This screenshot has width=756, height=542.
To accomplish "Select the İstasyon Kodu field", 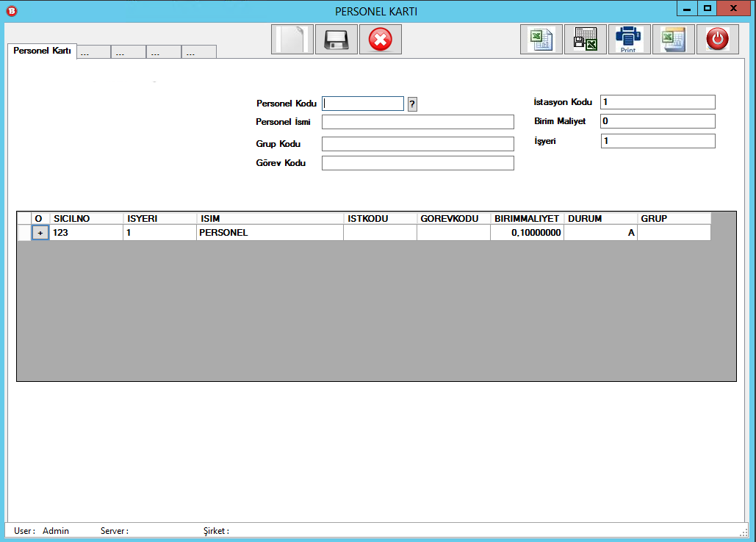I will click(x=657, y=102).
